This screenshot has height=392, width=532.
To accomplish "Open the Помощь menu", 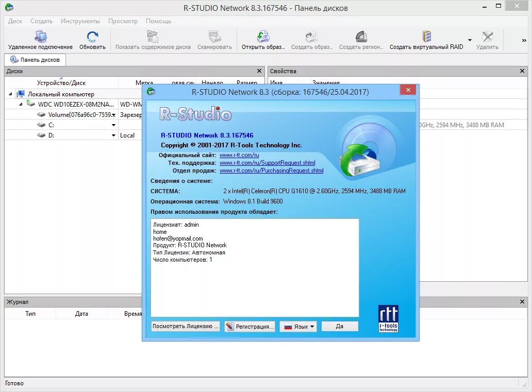I will 158,21.
